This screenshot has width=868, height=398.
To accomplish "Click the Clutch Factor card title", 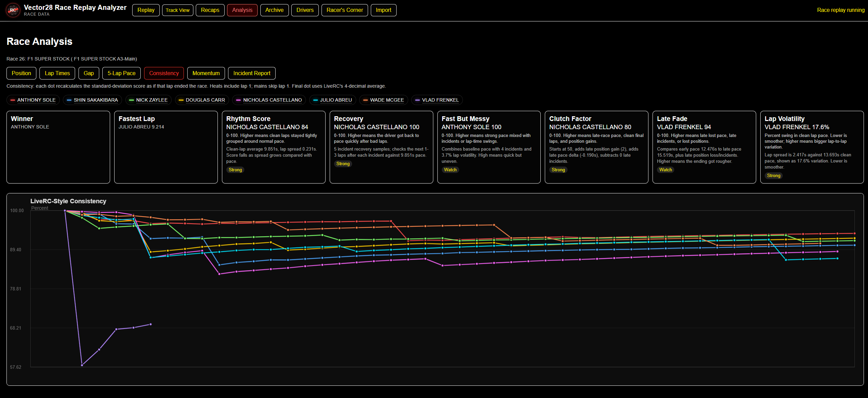I will pyautogui.click(x=570, y=119).
